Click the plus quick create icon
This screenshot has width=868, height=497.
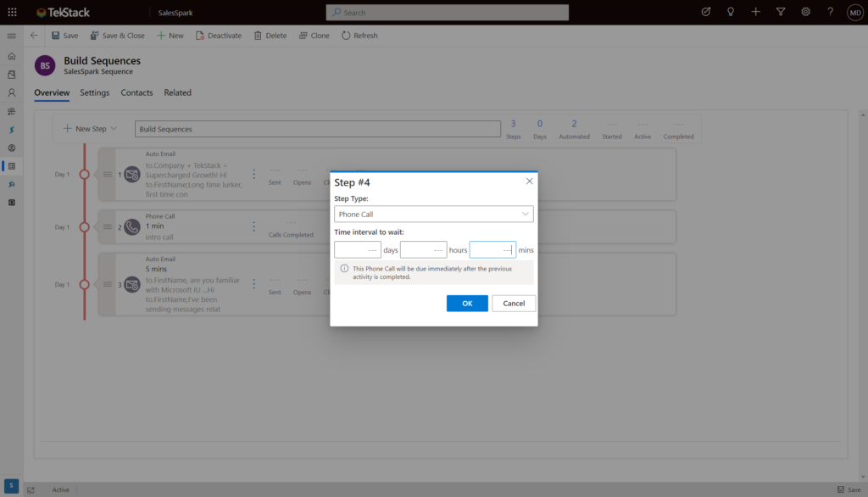tap(755, 12)
